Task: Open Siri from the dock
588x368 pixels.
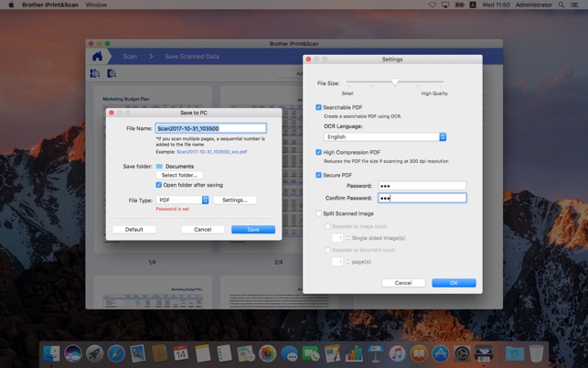Action: 72,352
